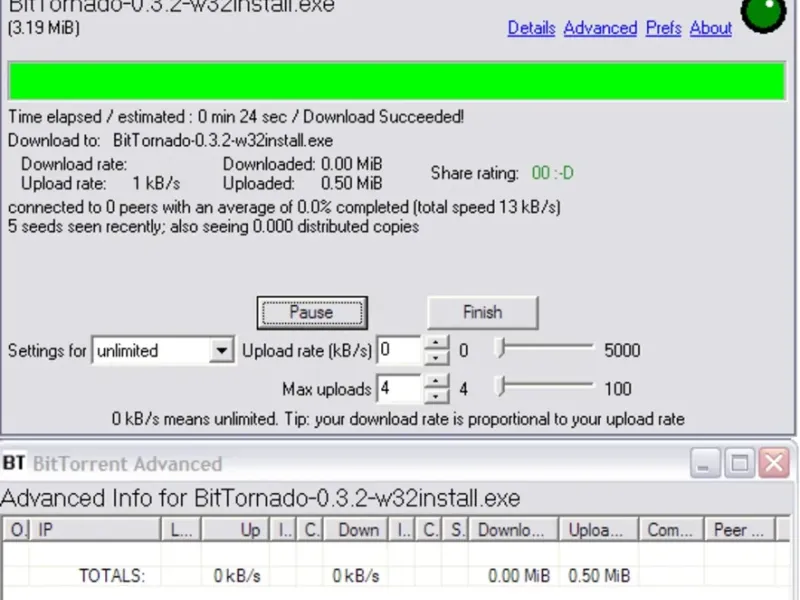Click the 'Uploa...' column header
Screen dimensions: 800x600
click(599, 530)
